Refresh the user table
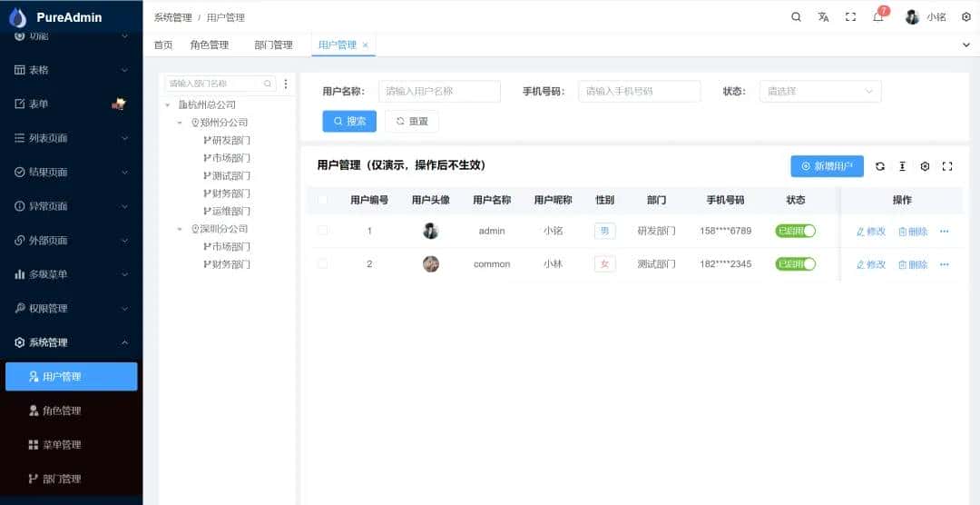 [x=880, y=166]
